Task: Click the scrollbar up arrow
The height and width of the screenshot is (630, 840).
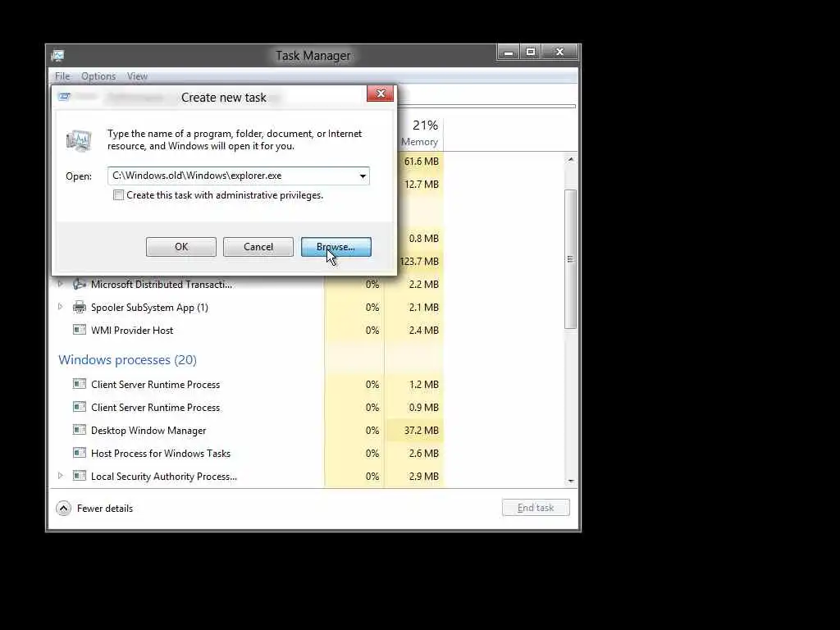Action: (x=571, y=160)
